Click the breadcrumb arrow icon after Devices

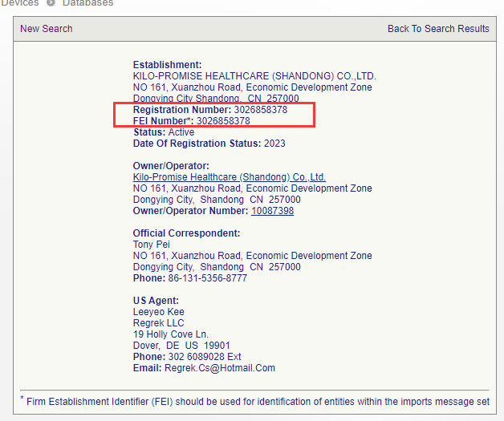tap(51, 3)
